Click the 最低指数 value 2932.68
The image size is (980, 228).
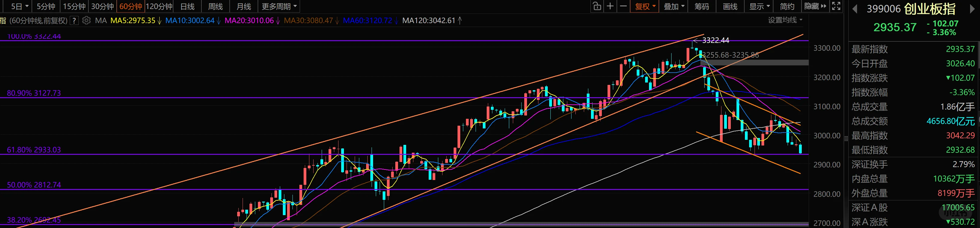(x=960, y=150)
